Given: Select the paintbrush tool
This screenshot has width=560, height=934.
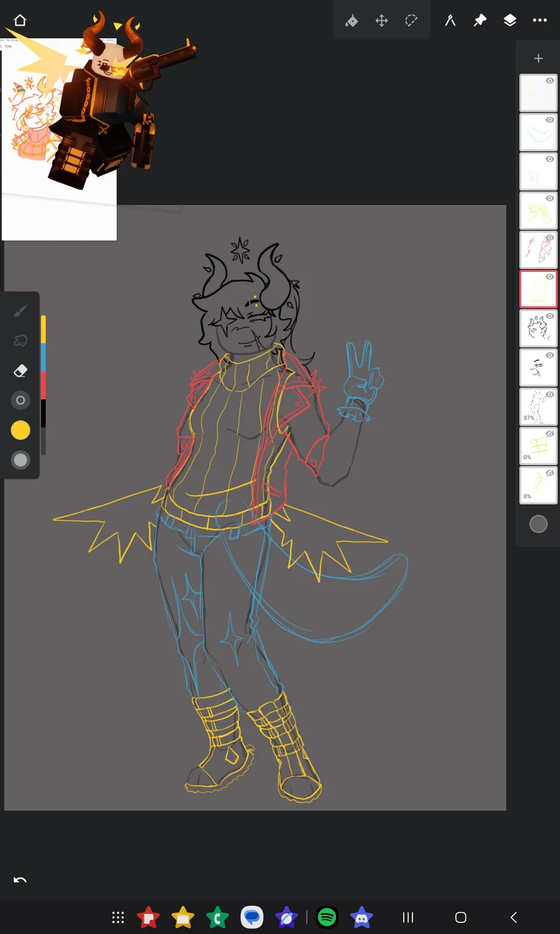Looking at the screenshot, I should (x=21, y=310).
